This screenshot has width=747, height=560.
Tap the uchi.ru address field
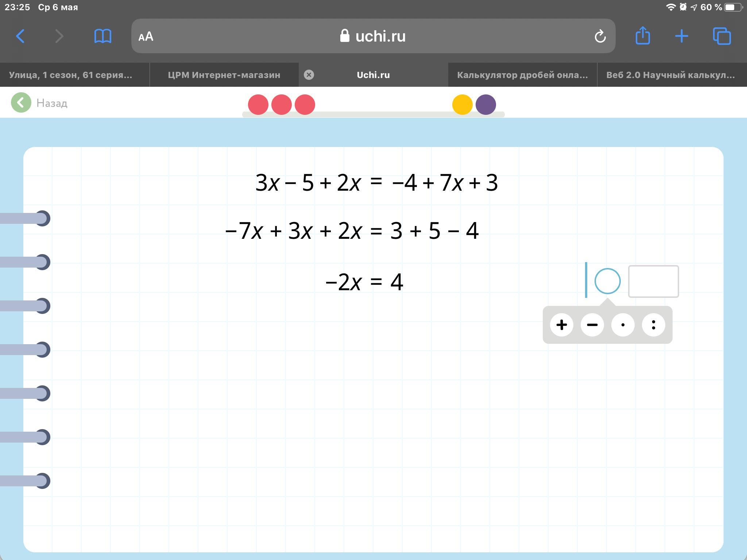[373, 36]
